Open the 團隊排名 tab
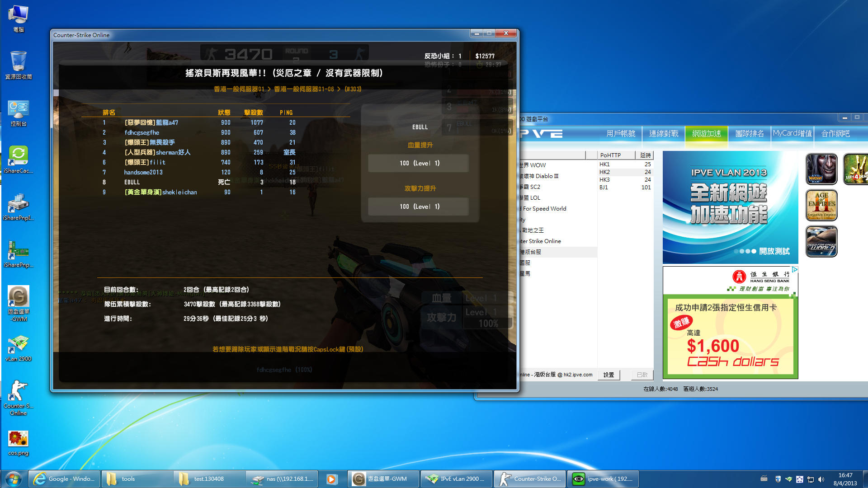868x488 pixels. 749,134
